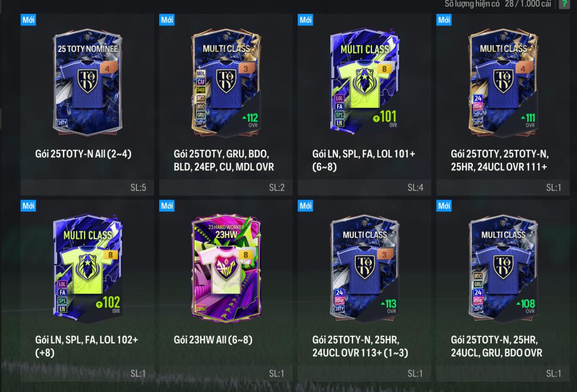
Task: Click the Gói 25TOTY-N All (2~4) title
Action: point(83,154)
